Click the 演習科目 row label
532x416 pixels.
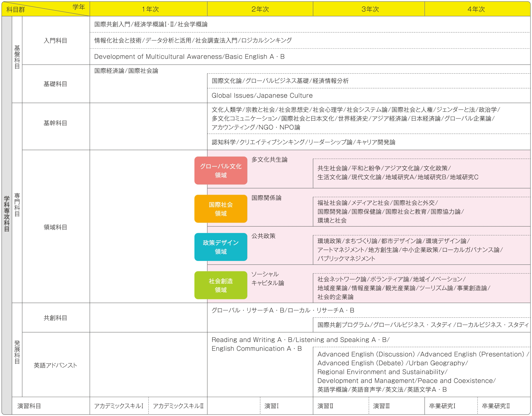[x=29, y=406]
